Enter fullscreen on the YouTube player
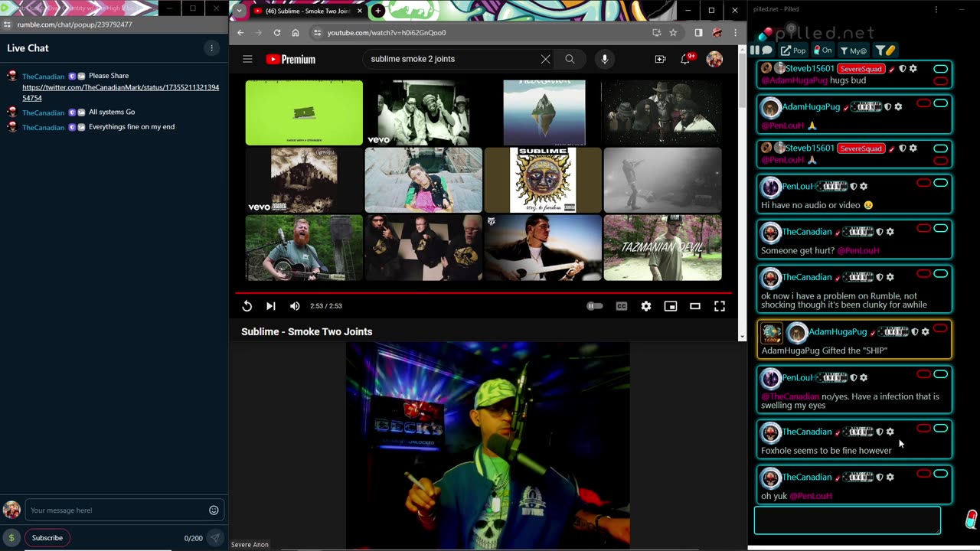The height and width of the screenshot is (551, 980). (720, 306)
